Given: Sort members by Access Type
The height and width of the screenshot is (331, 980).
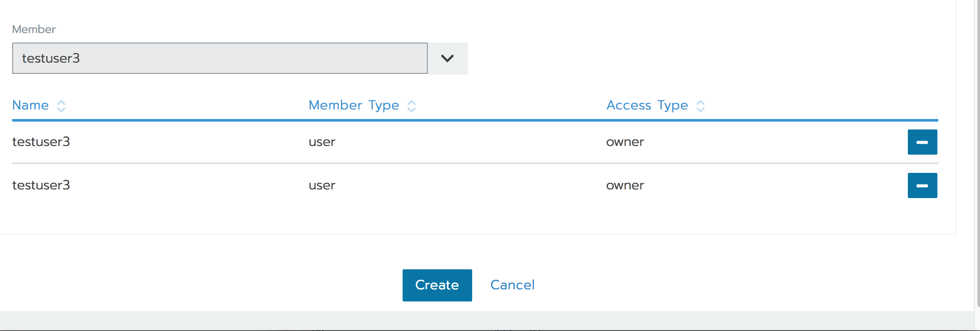Looking at the screenshot, I should pos(647,105).
